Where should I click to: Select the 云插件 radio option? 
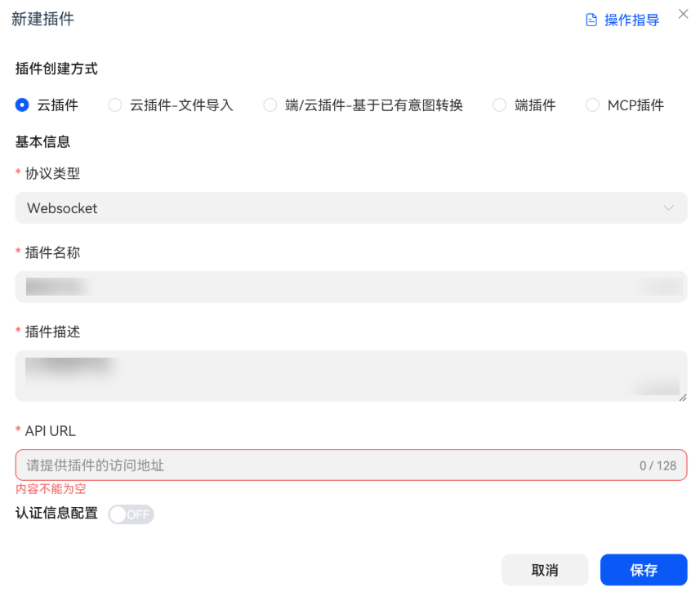[x=22, y=105]
